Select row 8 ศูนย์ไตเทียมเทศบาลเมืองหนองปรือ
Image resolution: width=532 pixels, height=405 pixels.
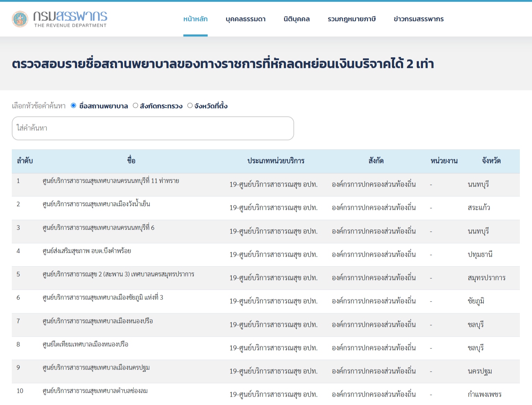(x=85, y=344)
